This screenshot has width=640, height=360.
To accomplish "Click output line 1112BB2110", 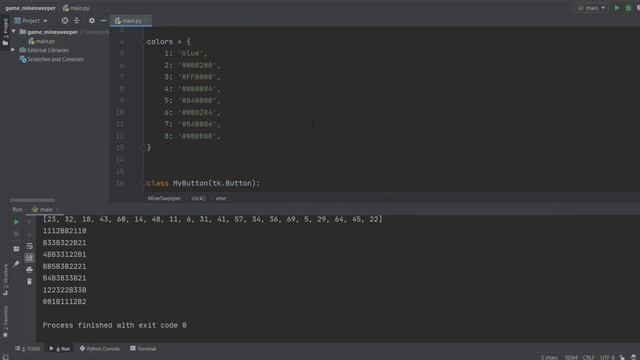I will click(64, 231).
